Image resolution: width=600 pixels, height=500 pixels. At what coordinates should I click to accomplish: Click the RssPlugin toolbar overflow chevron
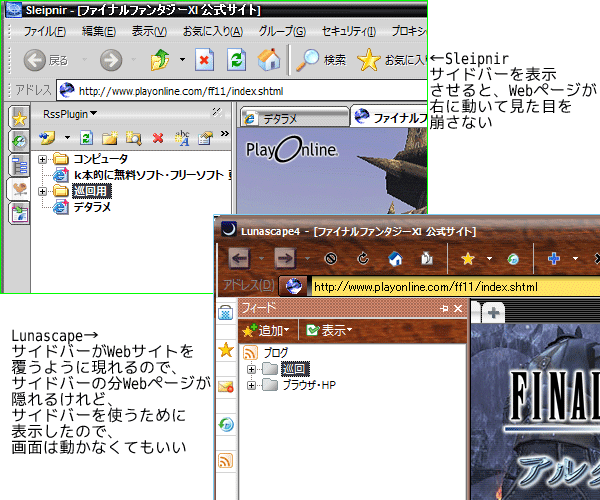click(225, 134)
